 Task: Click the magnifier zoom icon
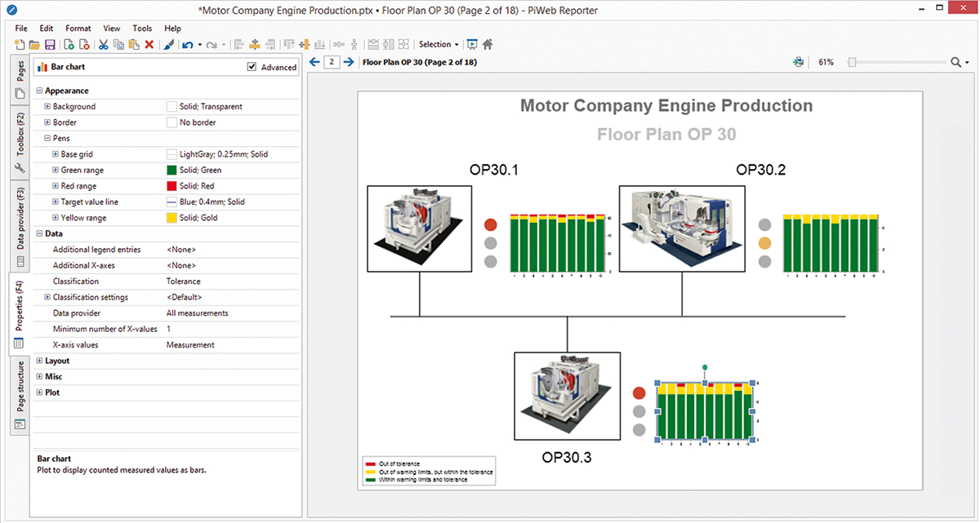pos(955,62)
